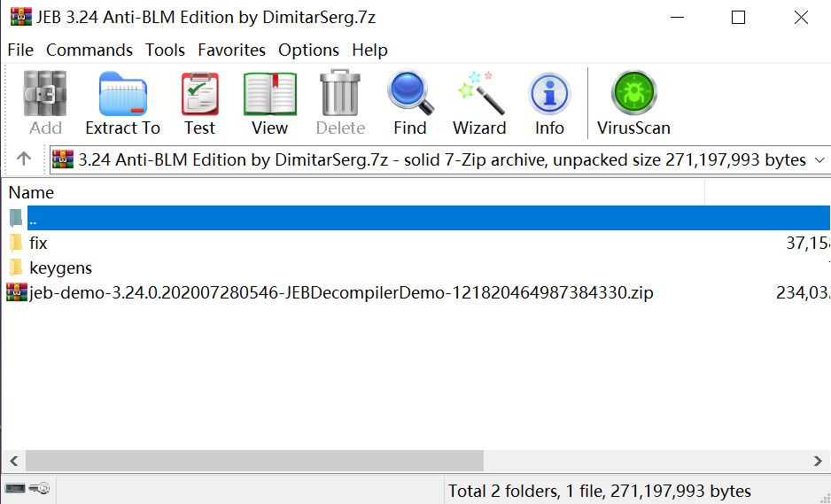Click the horizontal scrollbar right arrow
The width and height of the screenshot is (831, 504).
point(818,461)
